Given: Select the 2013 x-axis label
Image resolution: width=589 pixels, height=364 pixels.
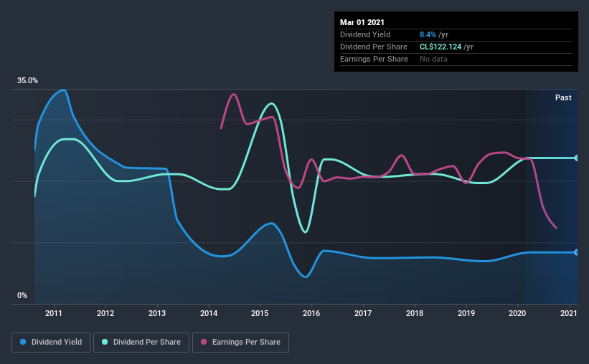Looking at the screenshot, I should [157, 313].
